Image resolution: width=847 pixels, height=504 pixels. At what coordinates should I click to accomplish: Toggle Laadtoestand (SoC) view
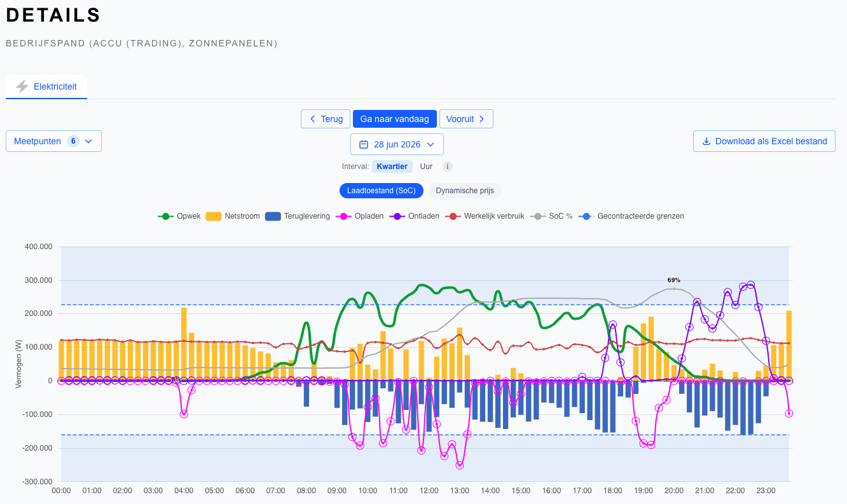pyautogui.click(x=382, y=191)
